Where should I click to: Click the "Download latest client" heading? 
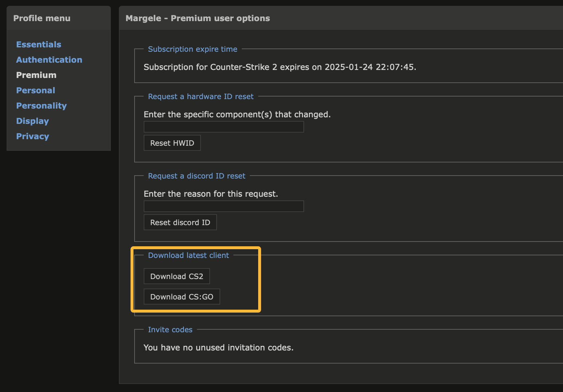point(189,255)
